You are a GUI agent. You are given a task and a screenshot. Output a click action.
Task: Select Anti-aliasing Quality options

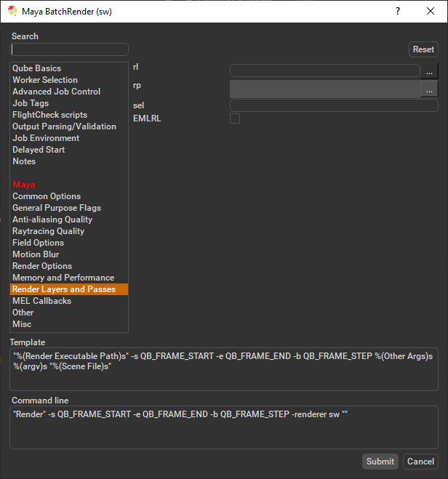52,220
